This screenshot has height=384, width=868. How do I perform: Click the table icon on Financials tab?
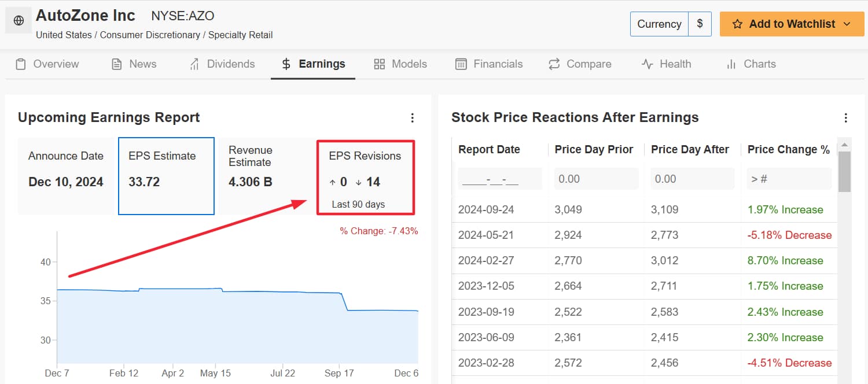[x=461, y=64]
